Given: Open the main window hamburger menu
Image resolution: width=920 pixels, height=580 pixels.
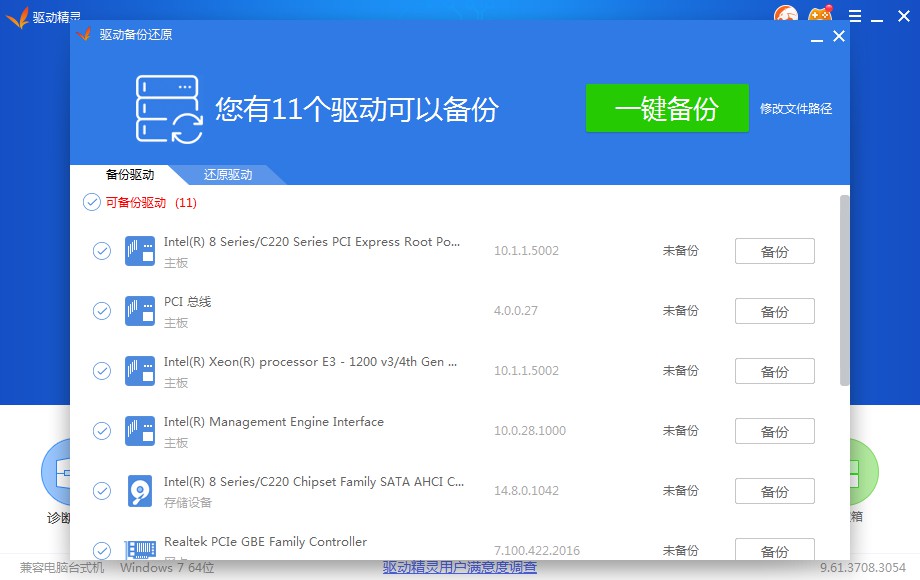Looking at the screenshot, I should click(855, 16).
